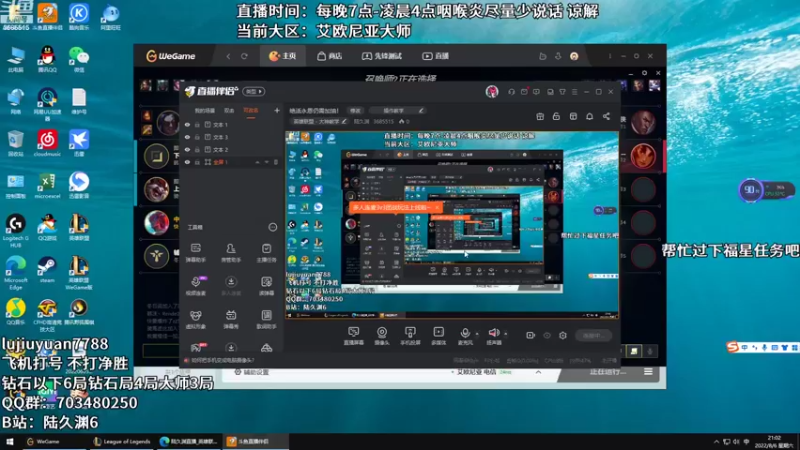Select the 文本 2 layer row
The height and width of the screenshot is (450, 800).
point(231,149)
